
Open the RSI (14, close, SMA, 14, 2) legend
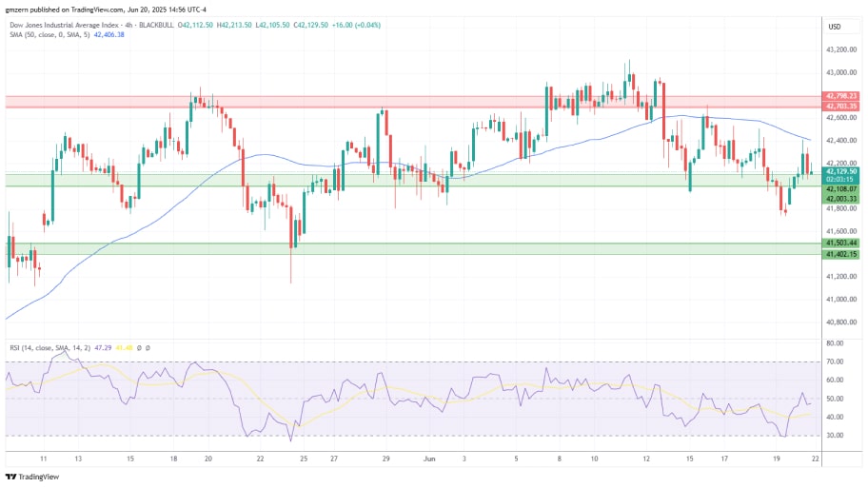pyautogui.click(x=48, y=349)
